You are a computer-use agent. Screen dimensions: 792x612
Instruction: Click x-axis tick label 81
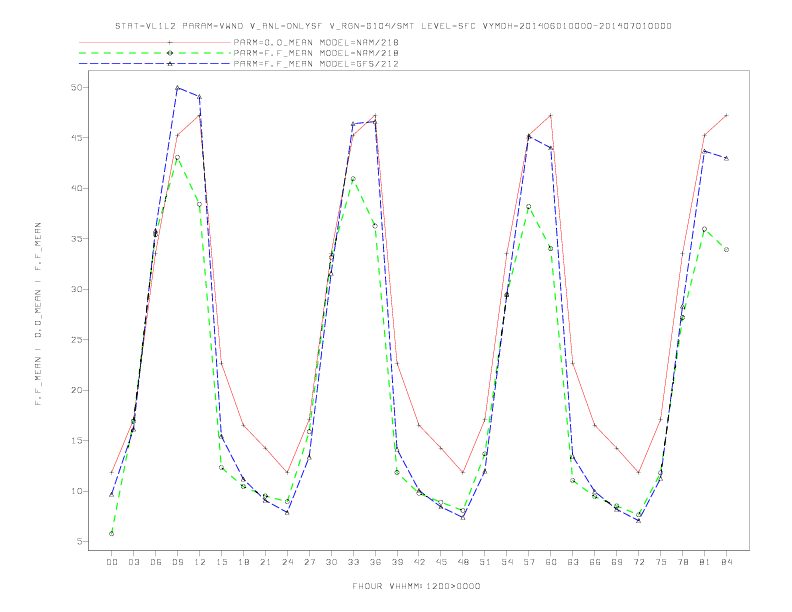[x=705, y=562]
